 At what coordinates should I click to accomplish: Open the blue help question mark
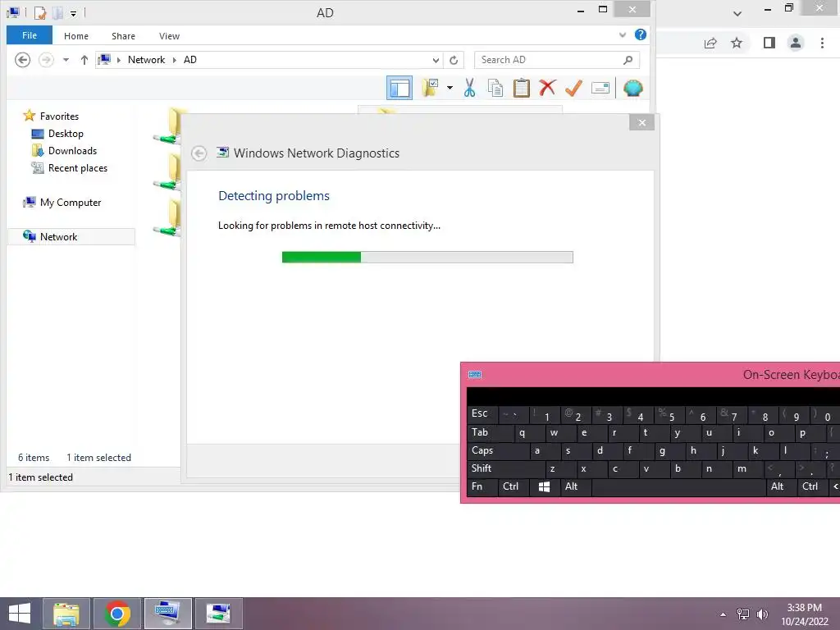pos(640,34)
